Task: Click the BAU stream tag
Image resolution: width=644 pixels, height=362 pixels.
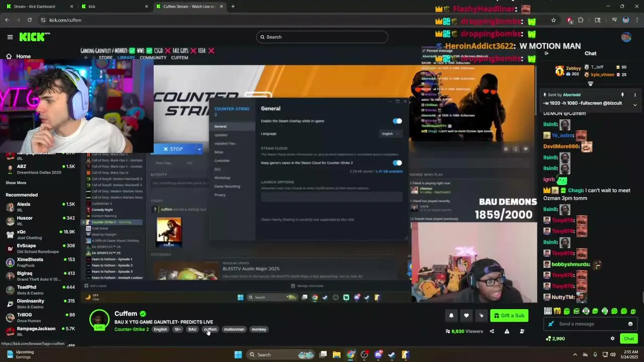Action: [x=192, y=329]
